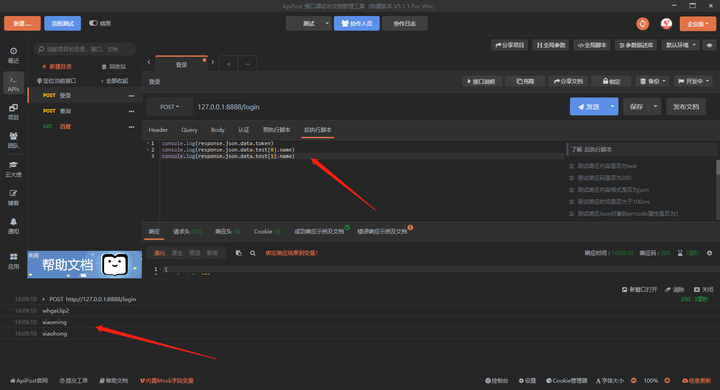
Task: Select 原生 response view mode
Action: [x=177, y=253]
